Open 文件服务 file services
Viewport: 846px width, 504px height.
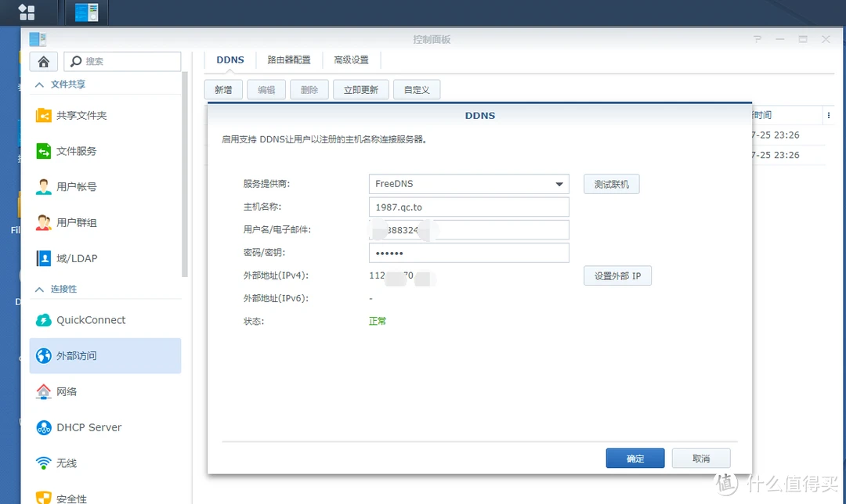[76, 151]
